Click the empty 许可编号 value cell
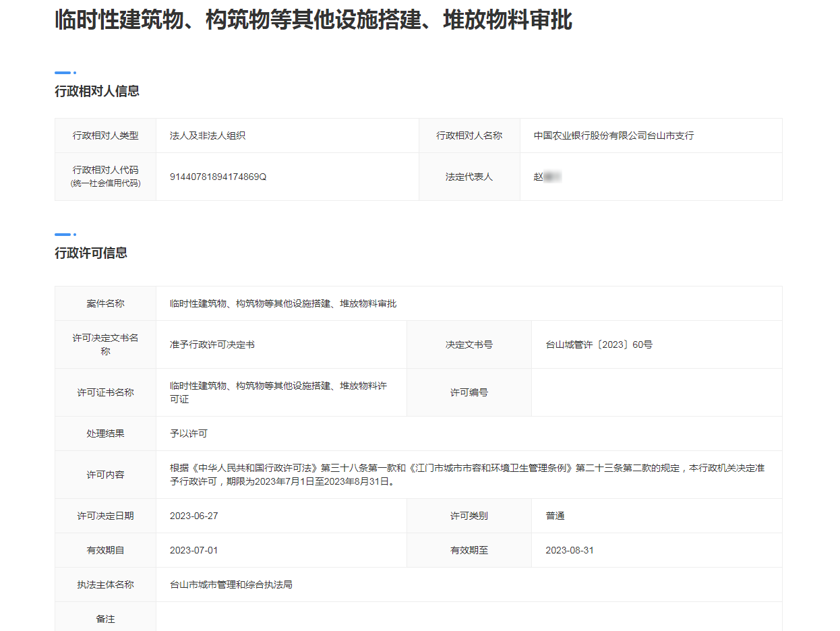 [x=656, y=392]
